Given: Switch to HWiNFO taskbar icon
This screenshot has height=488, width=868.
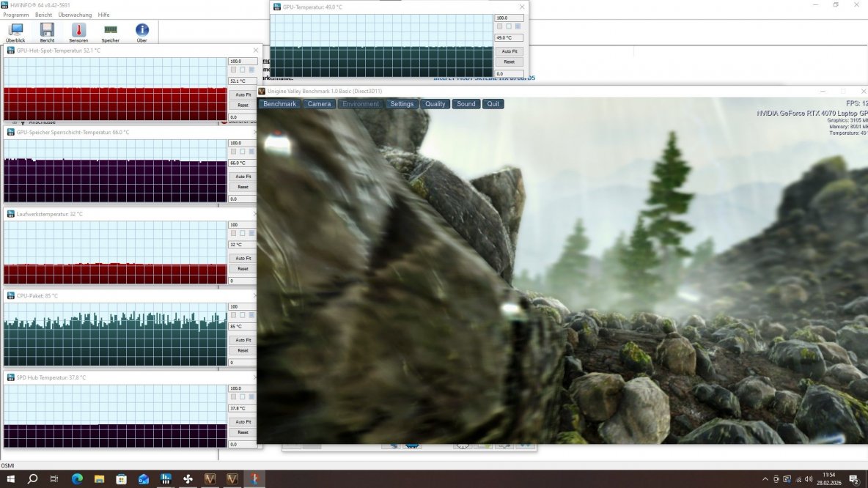Looking at the screenshot, I should tap(166, 479).
